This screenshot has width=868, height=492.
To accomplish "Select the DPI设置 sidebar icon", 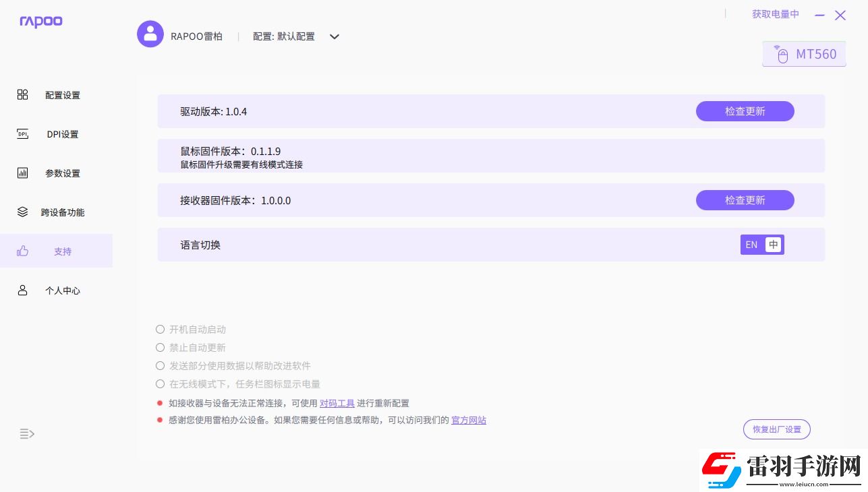I will [22, 133].
